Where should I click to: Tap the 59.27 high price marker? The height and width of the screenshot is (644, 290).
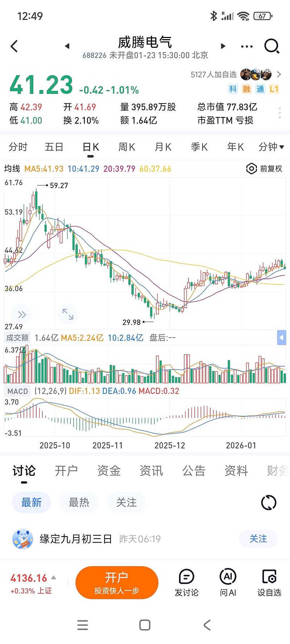point(59,185)
